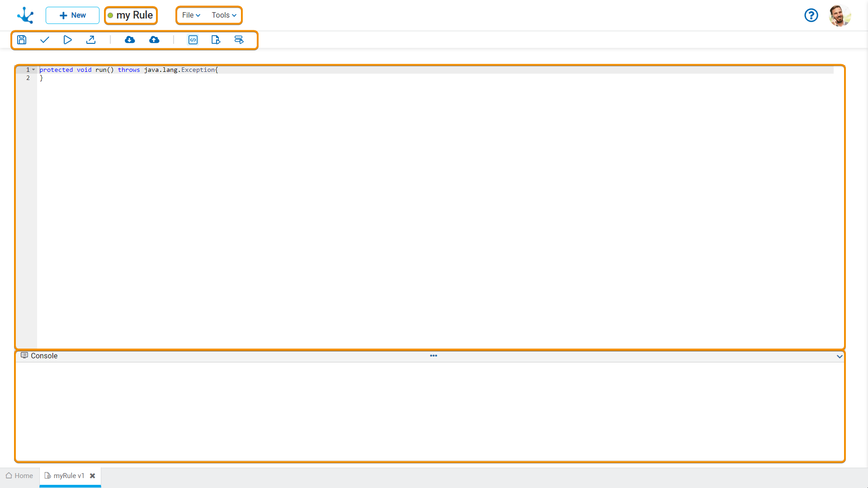Click the Home tab
This screenshot has height=488, width=868.
tap(20, 475)
